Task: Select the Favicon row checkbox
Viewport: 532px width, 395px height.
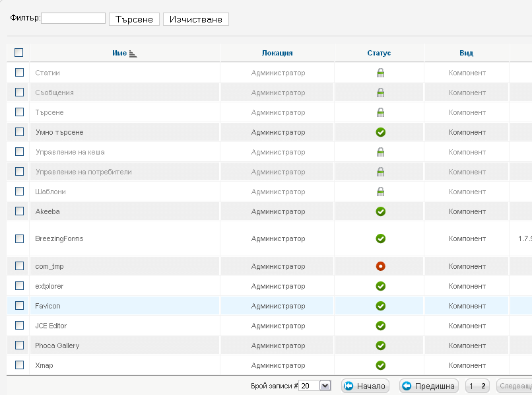Action: click(x=19, y=306)
